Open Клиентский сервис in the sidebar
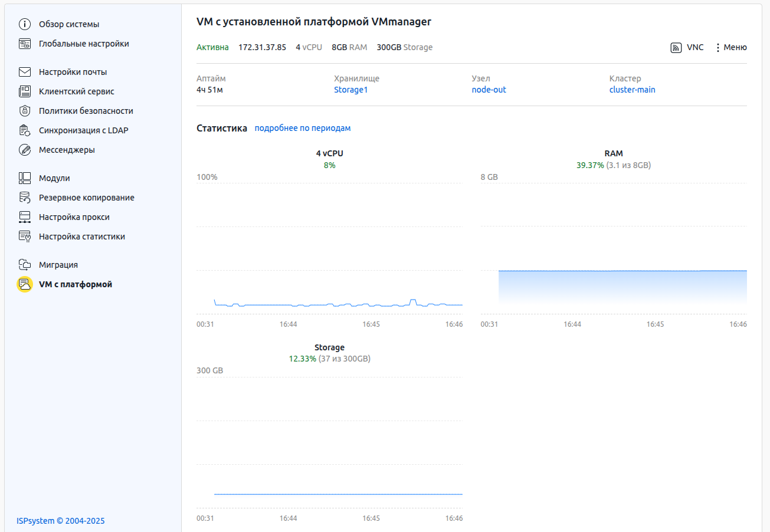The width and height of the screenshot is (770, 532). click(x=76, y=91)
